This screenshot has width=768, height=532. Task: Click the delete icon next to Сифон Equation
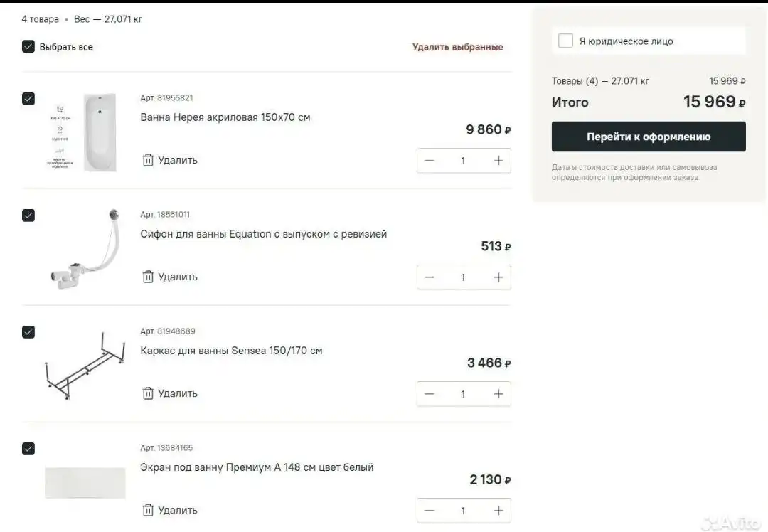(x=148, y=277)
